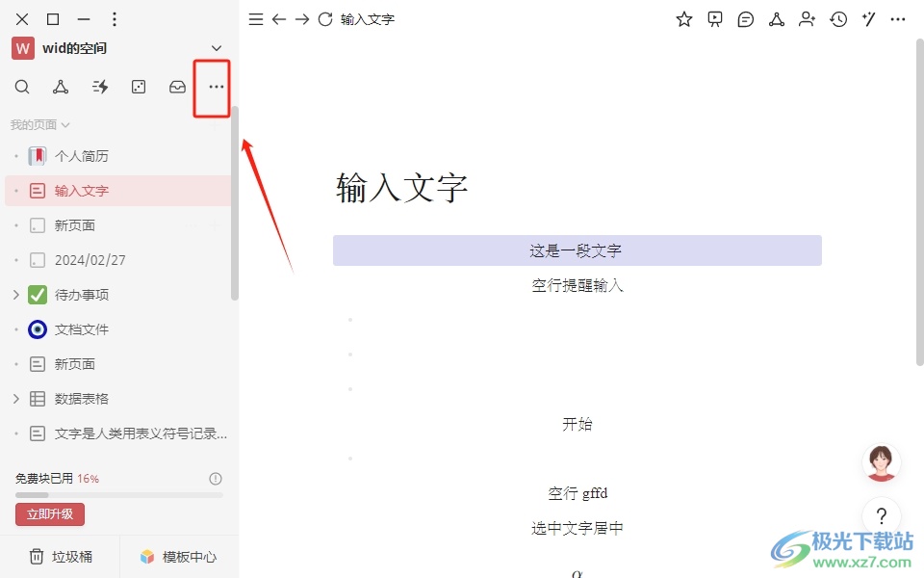Open the 垃圾桶 trash

point(61,557)
